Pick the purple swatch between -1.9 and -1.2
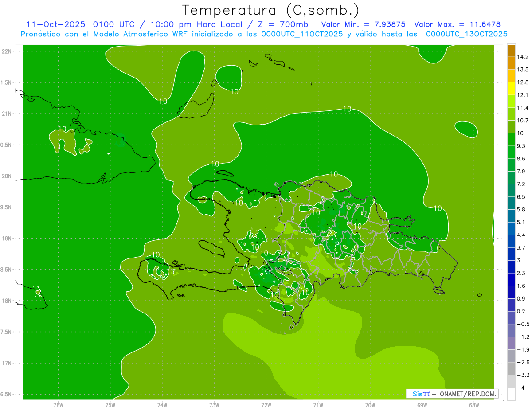This screenshot has height=411, width=532. coord(511,343)
